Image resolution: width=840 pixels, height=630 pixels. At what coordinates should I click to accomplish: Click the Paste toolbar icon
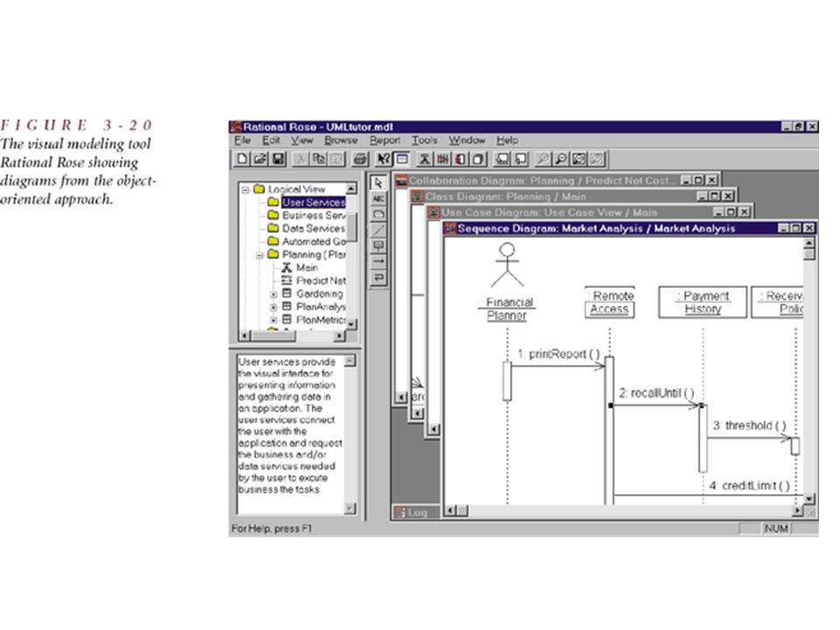(x=337, y=158)
